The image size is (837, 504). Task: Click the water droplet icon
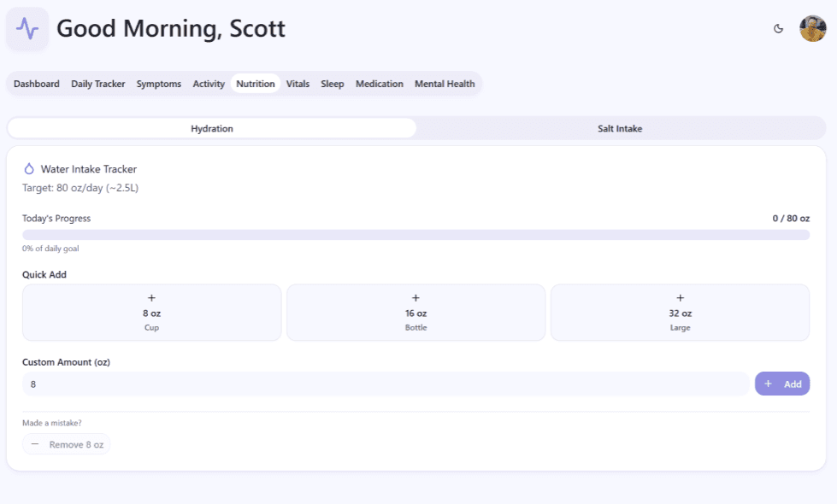click(29, 169)
